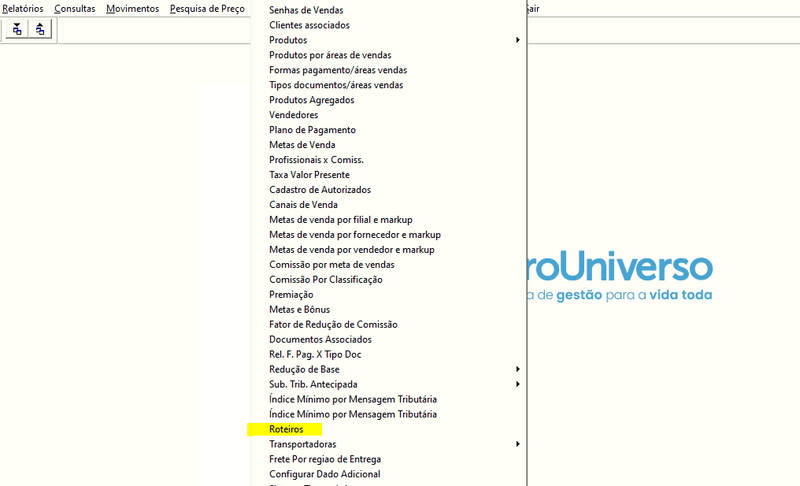
Task: Choose Canais de Venda menu item
Action: (x=303, y=205)
